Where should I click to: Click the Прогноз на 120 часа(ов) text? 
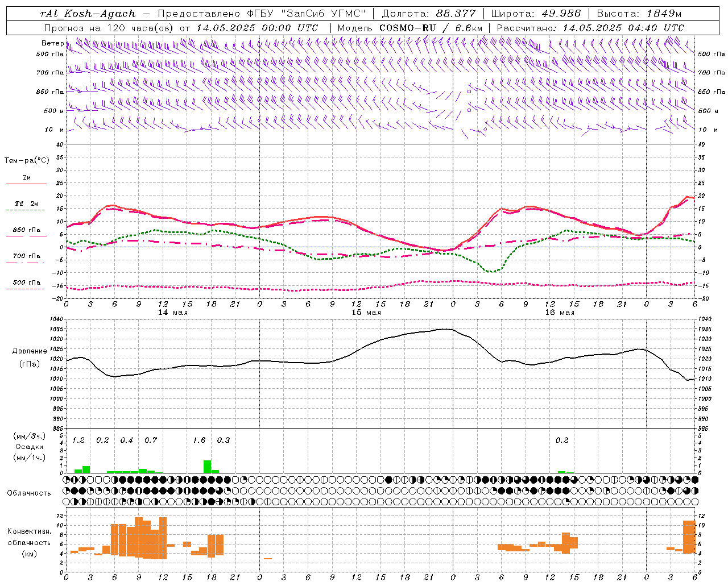[x=109, y=28]
